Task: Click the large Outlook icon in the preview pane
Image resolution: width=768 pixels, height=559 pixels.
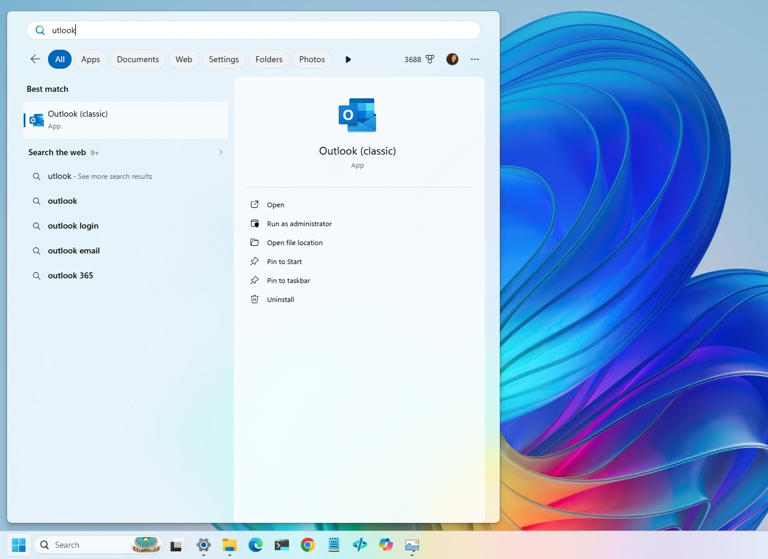Action: coord(358,115)
